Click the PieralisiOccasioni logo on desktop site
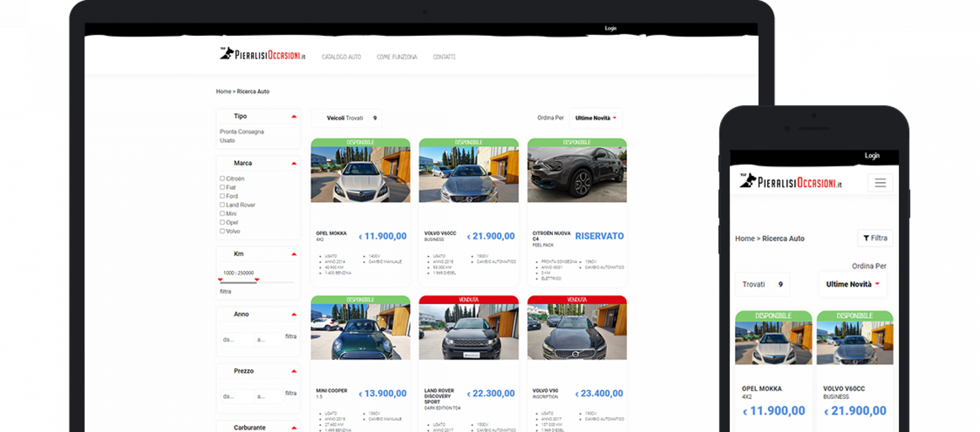Image resolution: width=980 pixels, height=432 pixels. tap(262, 54)
